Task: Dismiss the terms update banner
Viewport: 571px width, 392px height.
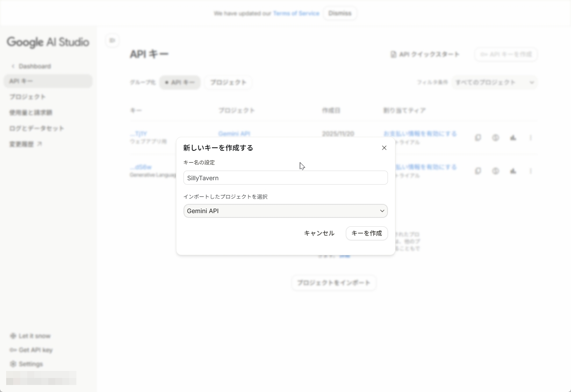Action: pos(340,13)
